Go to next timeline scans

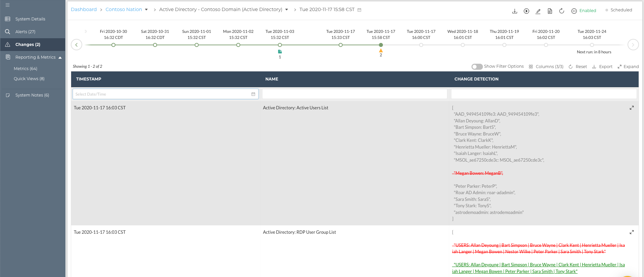[633, 45]
